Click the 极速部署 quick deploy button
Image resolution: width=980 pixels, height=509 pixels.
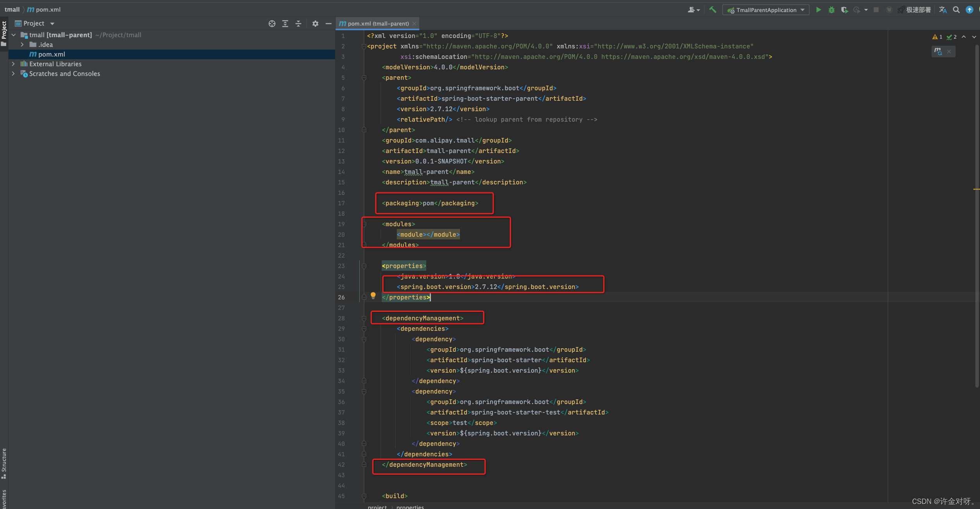(915, 10)
